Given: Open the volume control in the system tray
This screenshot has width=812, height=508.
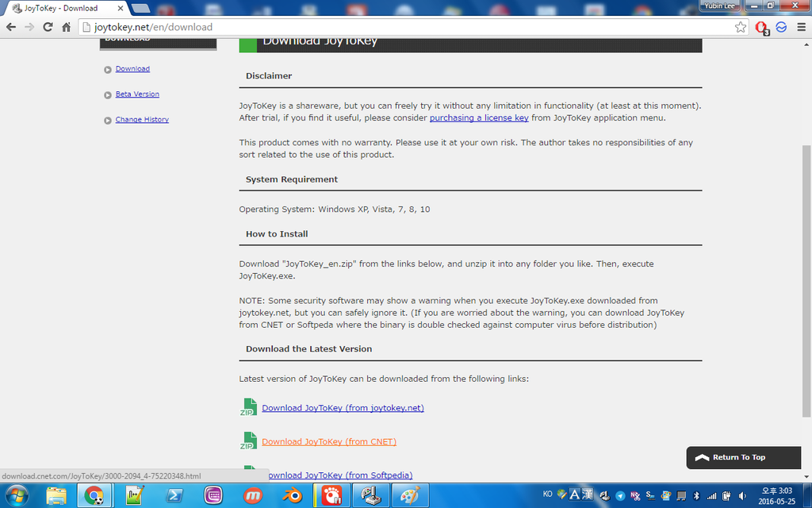Looking at the screenshot, I should [x=742, y=495].
